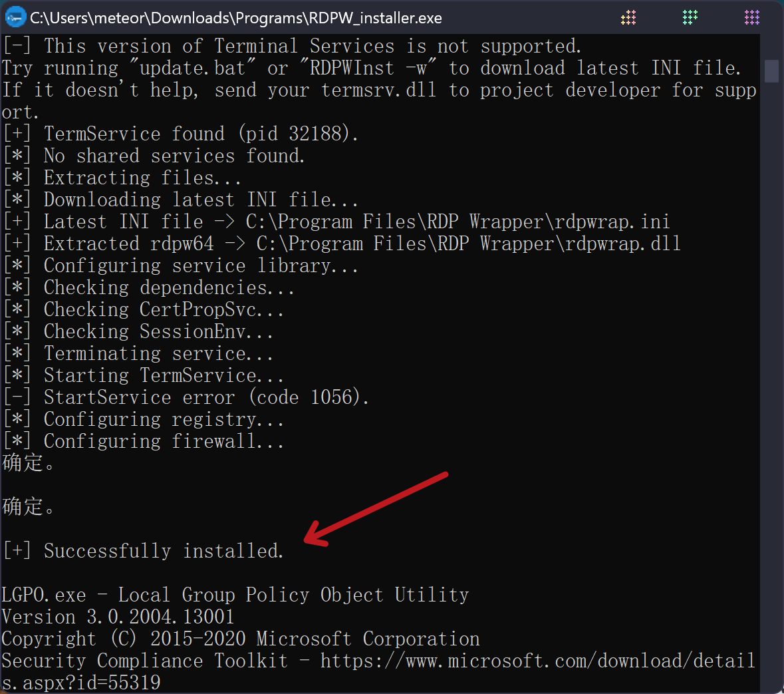This screenshot has height=694, width=784.
Task: Click the "Copyright (C) 2015-2020 Microsoft" line
Action: (x=241, y=639)
